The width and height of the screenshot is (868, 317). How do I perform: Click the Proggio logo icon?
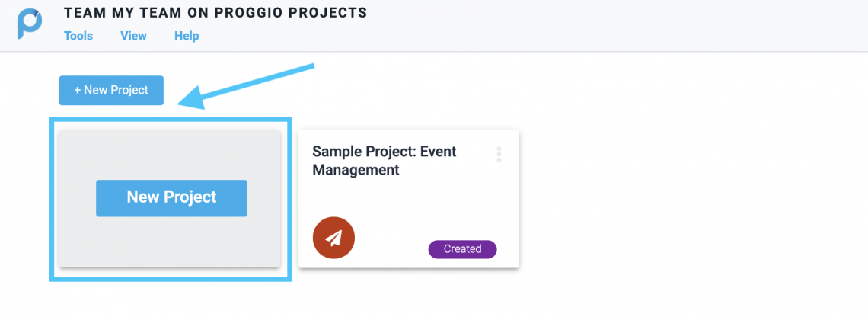tap(30, 24)
